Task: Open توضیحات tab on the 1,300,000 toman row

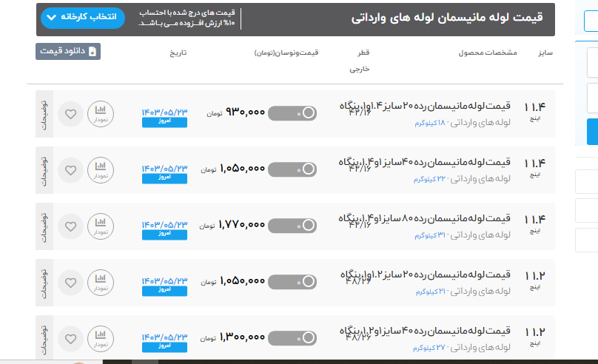Action: (44, 338)
